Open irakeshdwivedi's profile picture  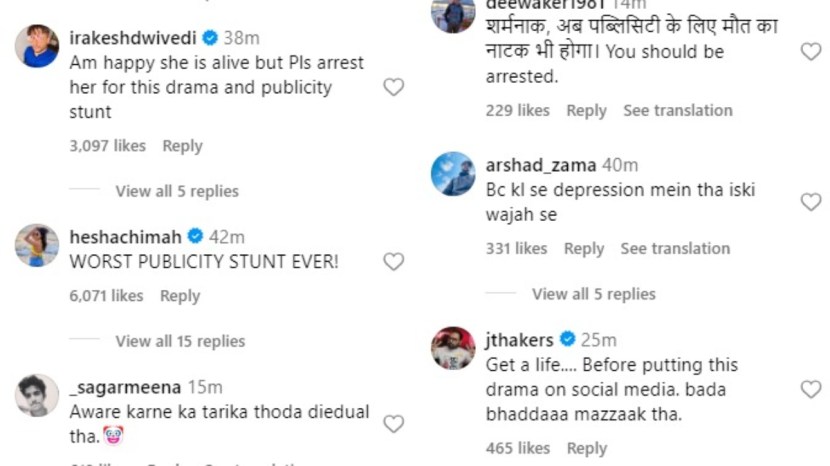pyautogui.click(x=37, y=46)
